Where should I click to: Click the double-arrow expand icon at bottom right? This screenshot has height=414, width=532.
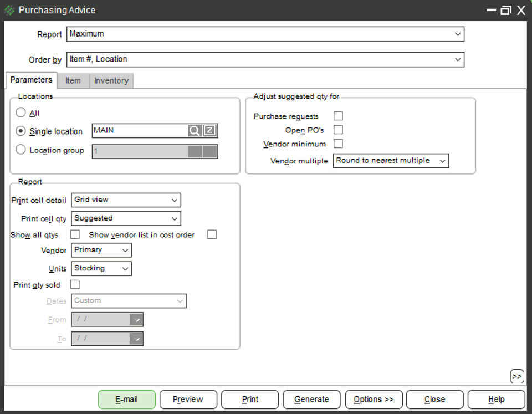tap(516, 376)
